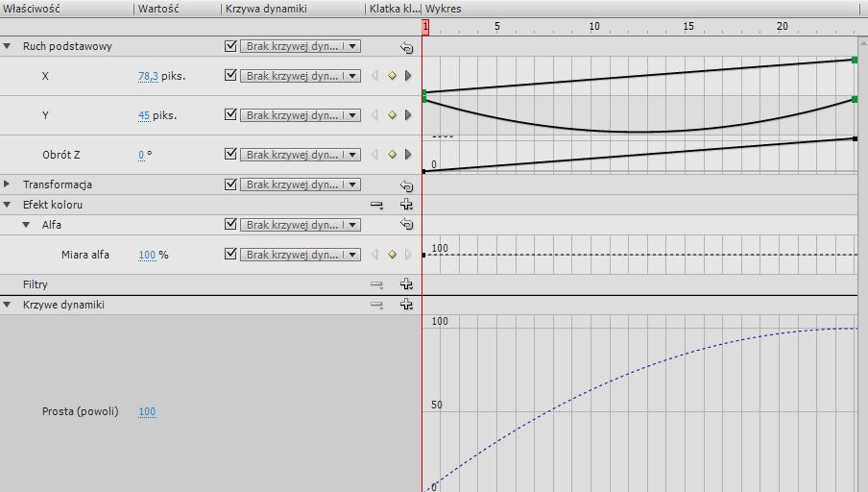Screen dimensions: 868x492
Task: Reset values for Alfa row
Action: pos(406,224)
